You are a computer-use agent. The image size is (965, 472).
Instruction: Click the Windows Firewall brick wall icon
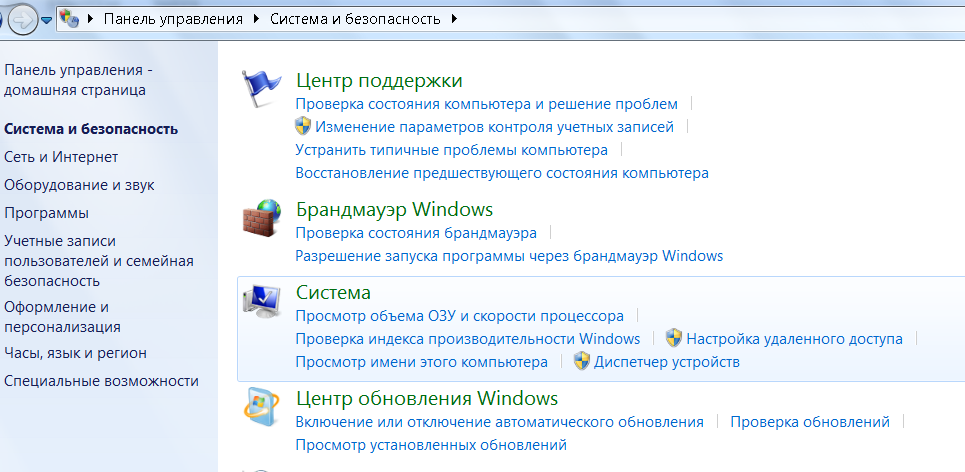point(262,217)
